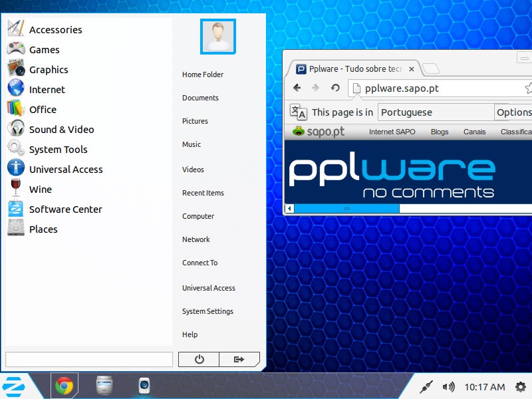Viewport: 532px width, 399px height.
Task: Click the Software Center bag icon
Action: (15, 208)
